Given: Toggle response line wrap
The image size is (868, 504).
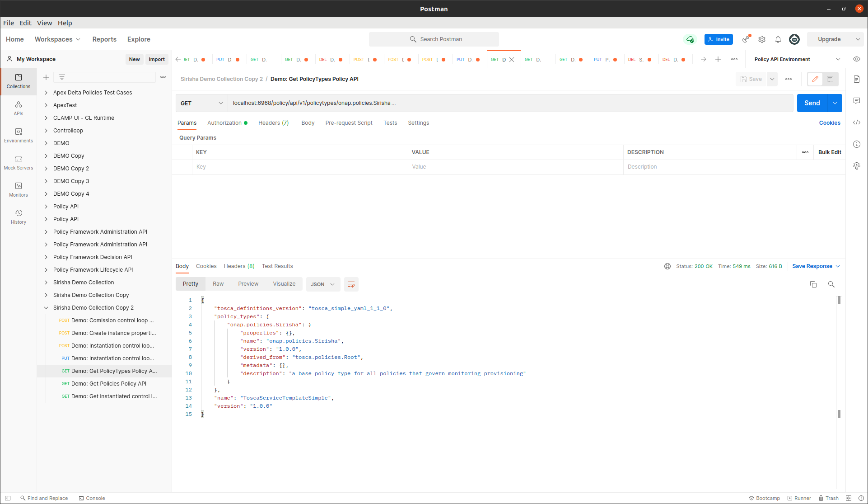Looking at the screenshot, I should pyautogui.click(x=351, y=284).
